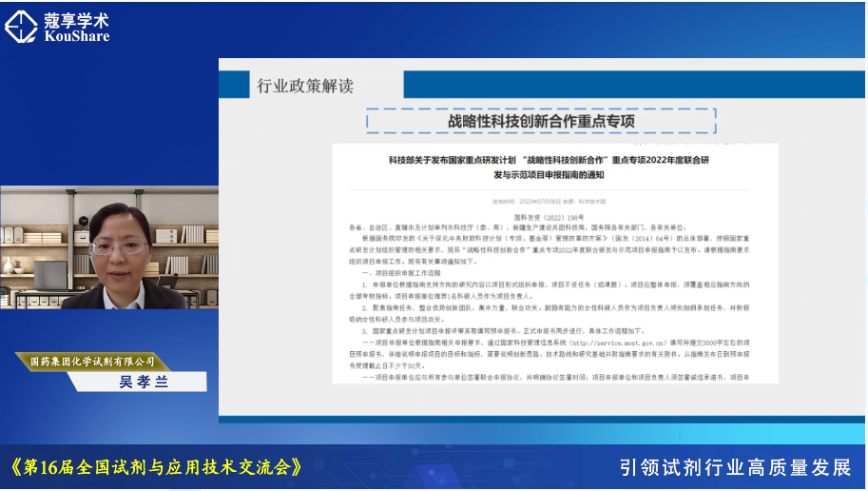Click section heading 一、项目组织申报工作流程
The width and height of the screenshot is (868, 491).
[398, 273]
